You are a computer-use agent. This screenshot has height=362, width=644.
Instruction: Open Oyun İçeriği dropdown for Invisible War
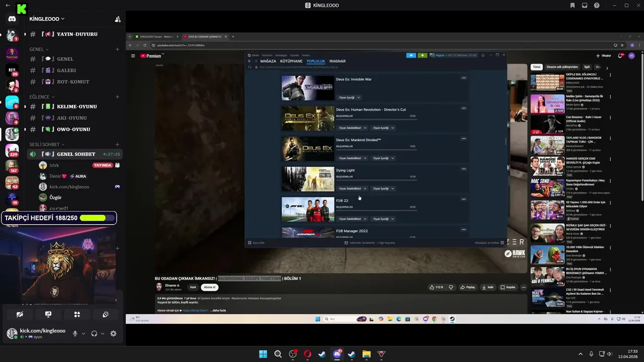tap(350, 98)
